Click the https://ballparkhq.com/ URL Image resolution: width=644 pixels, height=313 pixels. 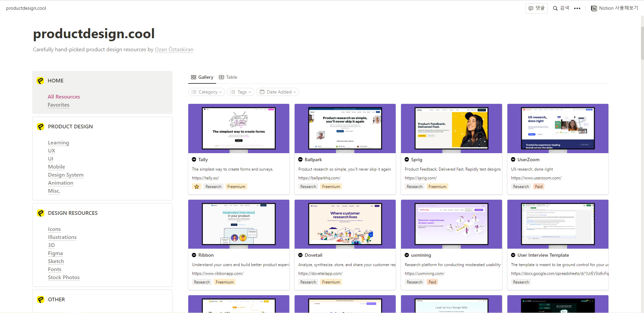(319, 178)
